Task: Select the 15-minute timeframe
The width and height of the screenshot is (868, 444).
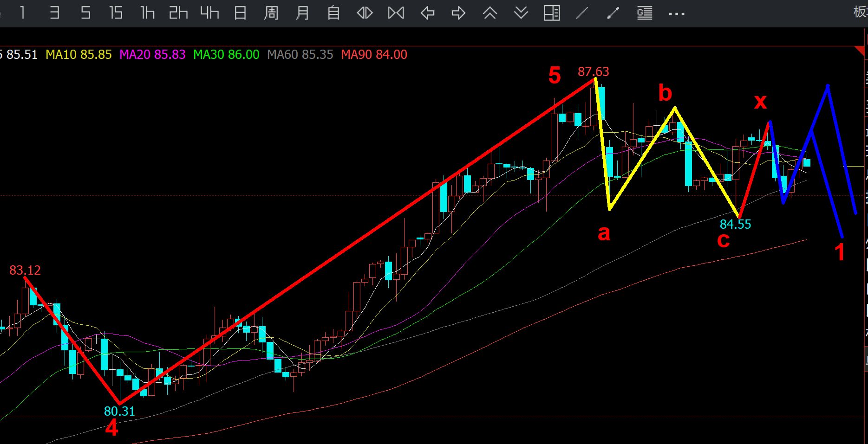Action: tap(116, 13)
